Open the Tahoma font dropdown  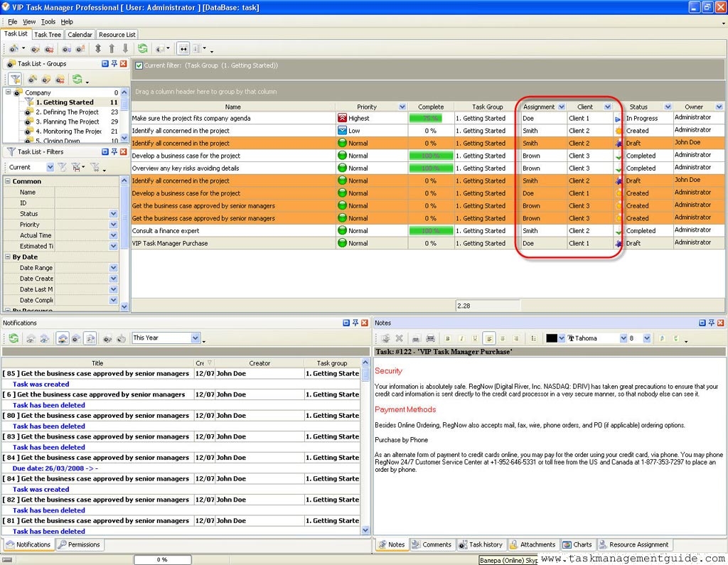[623, 338]
